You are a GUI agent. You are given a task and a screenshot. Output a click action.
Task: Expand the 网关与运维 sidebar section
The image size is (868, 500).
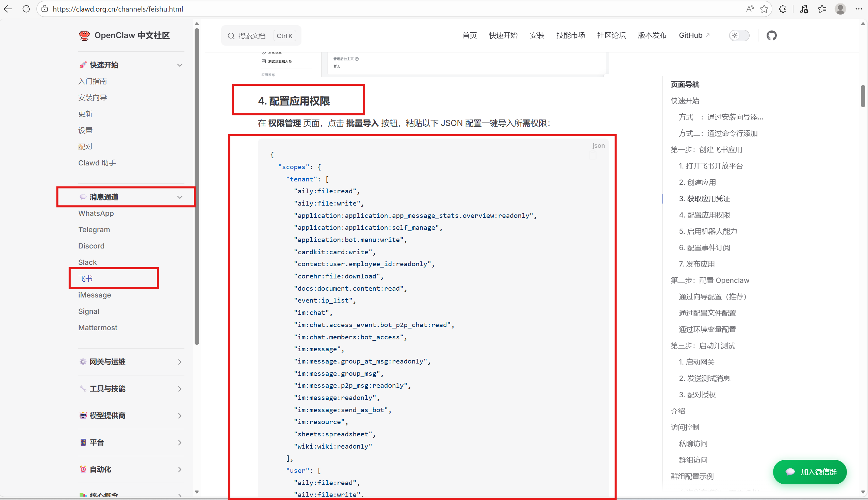pyautogui.click(x=180, y=361)
